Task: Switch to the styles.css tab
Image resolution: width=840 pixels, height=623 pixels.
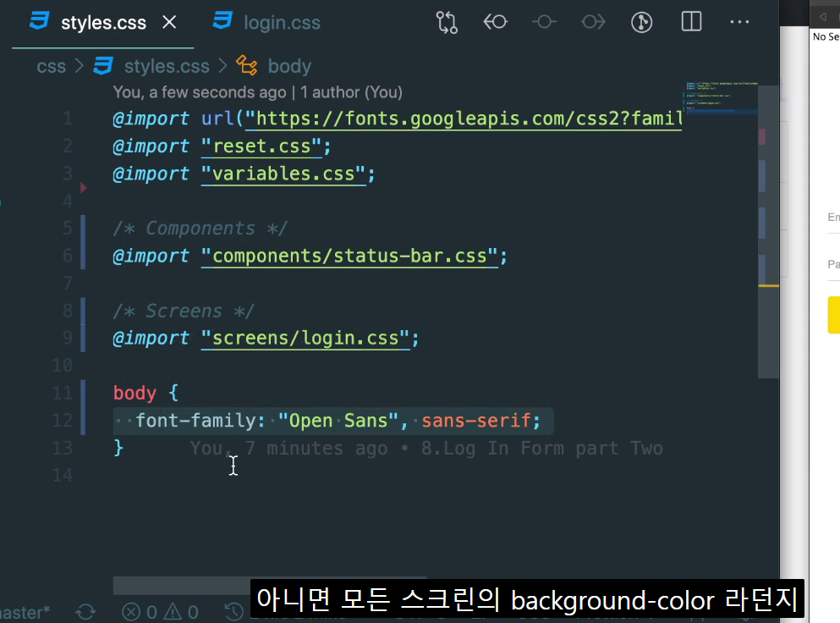Action: (103, 23)
